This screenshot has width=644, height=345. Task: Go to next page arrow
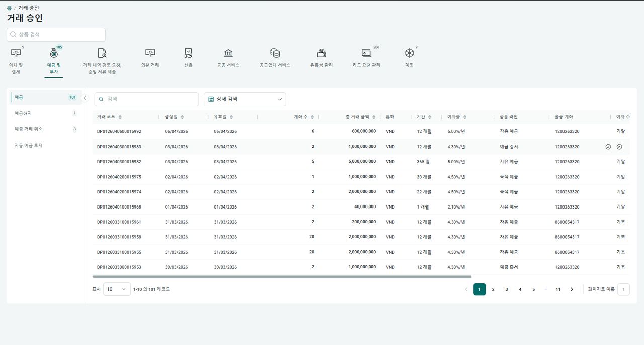pos(572,289)
